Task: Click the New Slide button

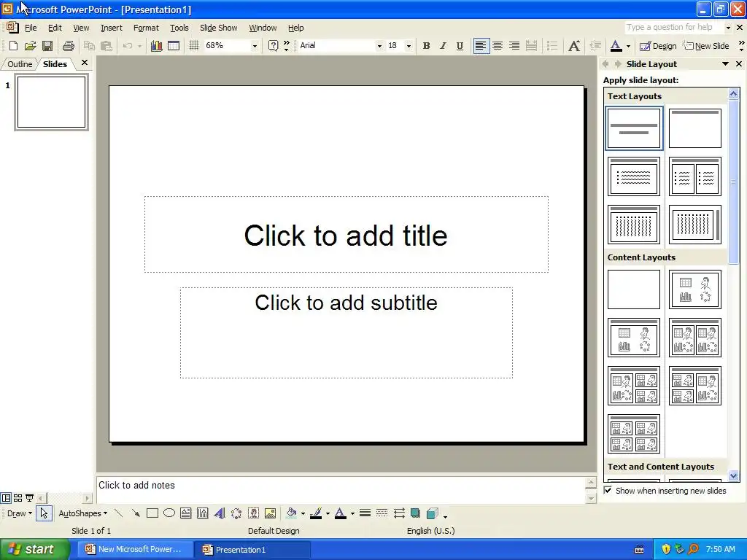Action: click(x=706, y=46)
